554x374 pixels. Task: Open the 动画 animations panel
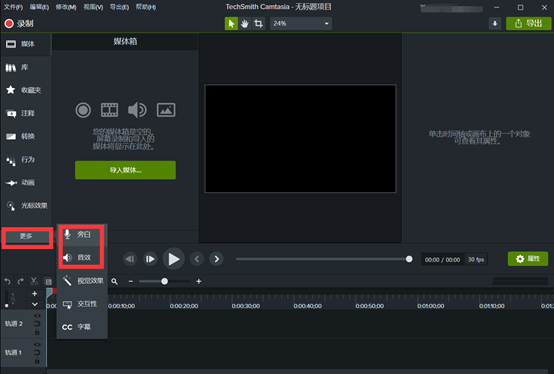tap(25, 183)
